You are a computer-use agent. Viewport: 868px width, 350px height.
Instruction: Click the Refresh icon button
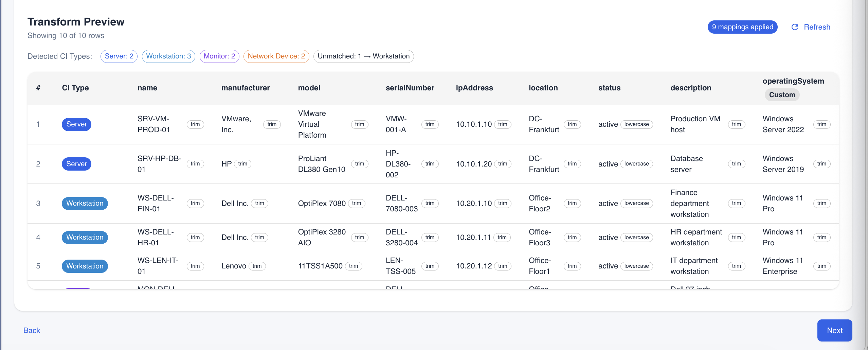click(x=795, y=27)
